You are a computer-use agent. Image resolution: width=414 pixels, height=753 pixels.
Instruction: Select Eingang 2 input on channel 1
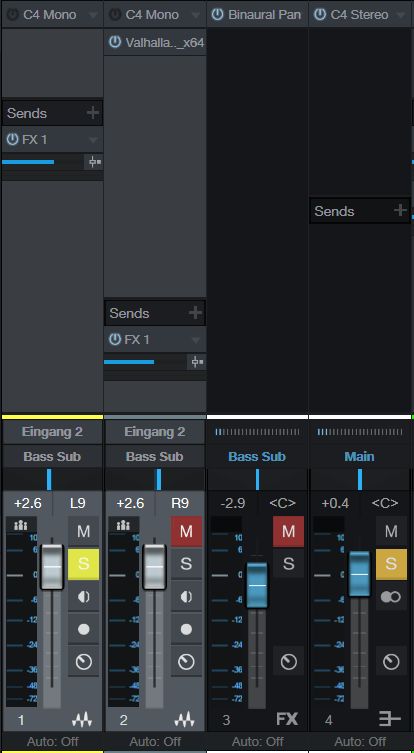52,432
